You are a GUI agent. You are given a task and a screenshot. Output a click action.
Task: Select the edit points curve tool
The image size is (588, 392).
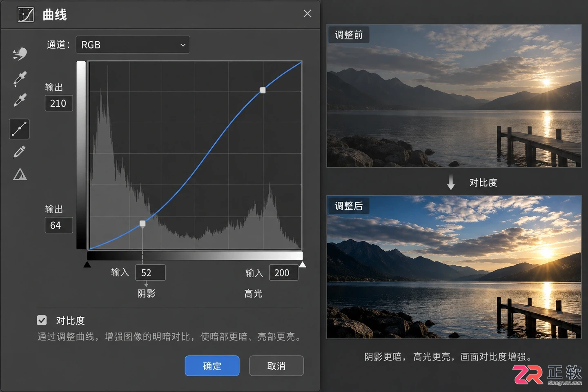[x=19, y=129]
